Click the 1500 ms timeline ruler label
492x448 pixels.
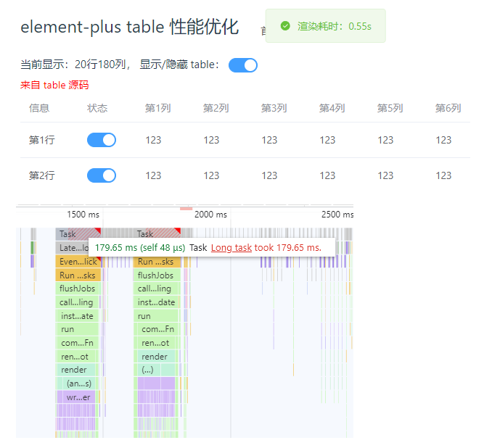tap(83, 215)
